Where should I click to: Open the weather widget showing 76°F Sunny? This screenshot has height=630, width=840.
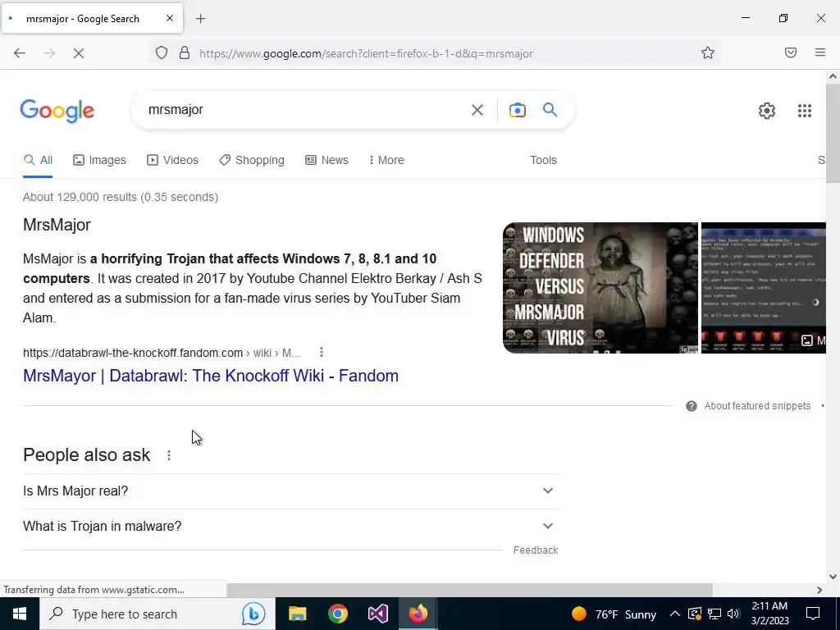(x=614, y=614)
